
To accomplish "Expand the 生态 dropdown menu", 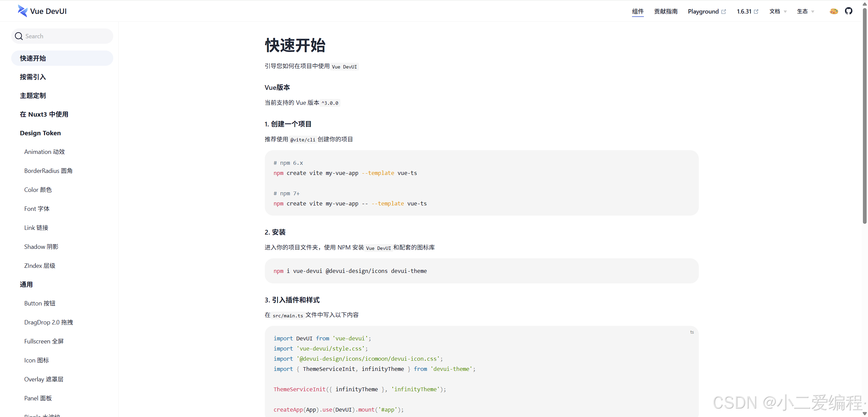I will coord(806,12).
